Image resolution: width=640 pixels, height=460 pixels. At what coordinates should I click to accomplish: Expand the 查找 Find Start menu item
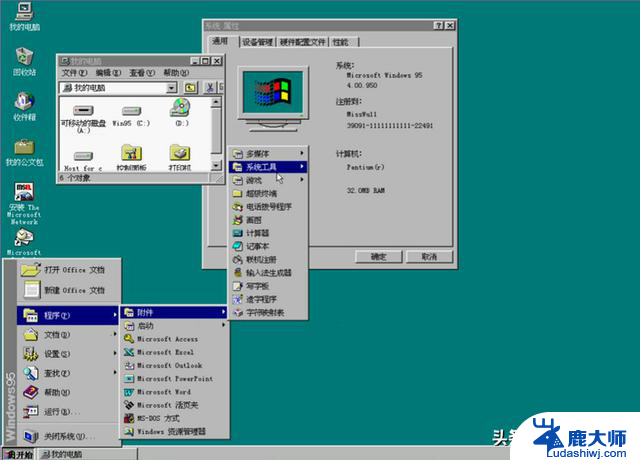68,373
